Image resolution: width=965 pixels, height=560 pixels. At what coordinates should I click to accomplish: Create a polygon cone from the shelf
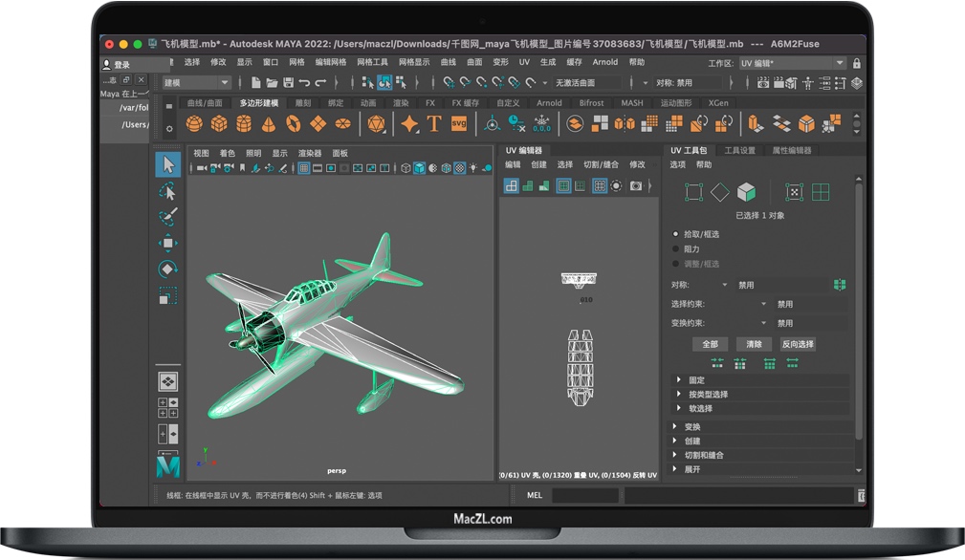[269, 123]
